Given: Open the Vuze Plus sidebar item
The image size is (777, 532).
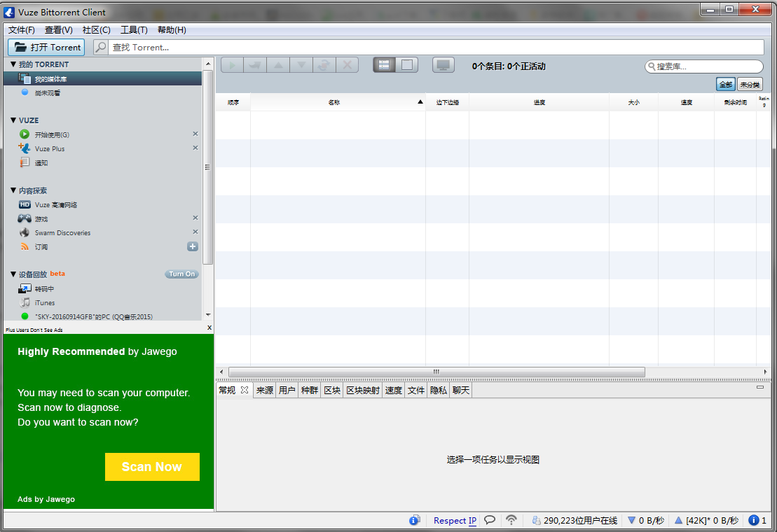Looking at the screenshot, I should coord(49,148).
